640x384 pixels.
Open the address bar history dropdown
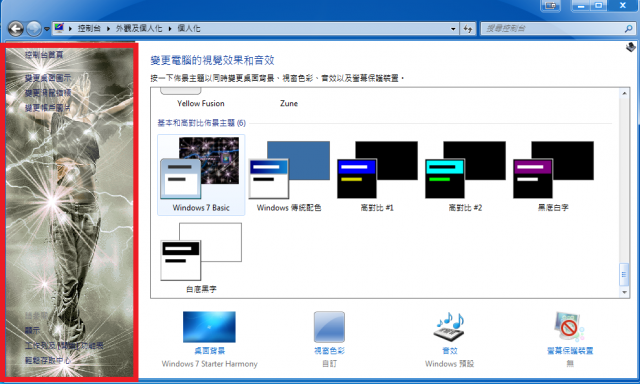coord(453,29)
